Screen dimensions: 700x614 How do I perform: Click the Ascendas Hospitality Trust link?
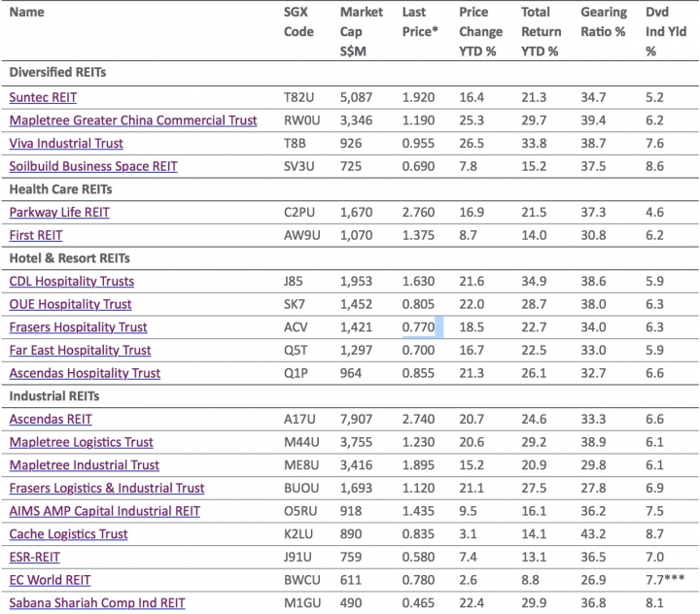85,373
